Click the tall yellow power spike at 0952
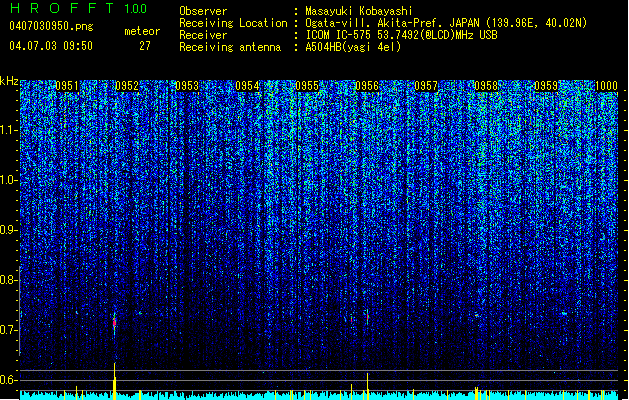This screenshot has height=400, width=629. 114,381
